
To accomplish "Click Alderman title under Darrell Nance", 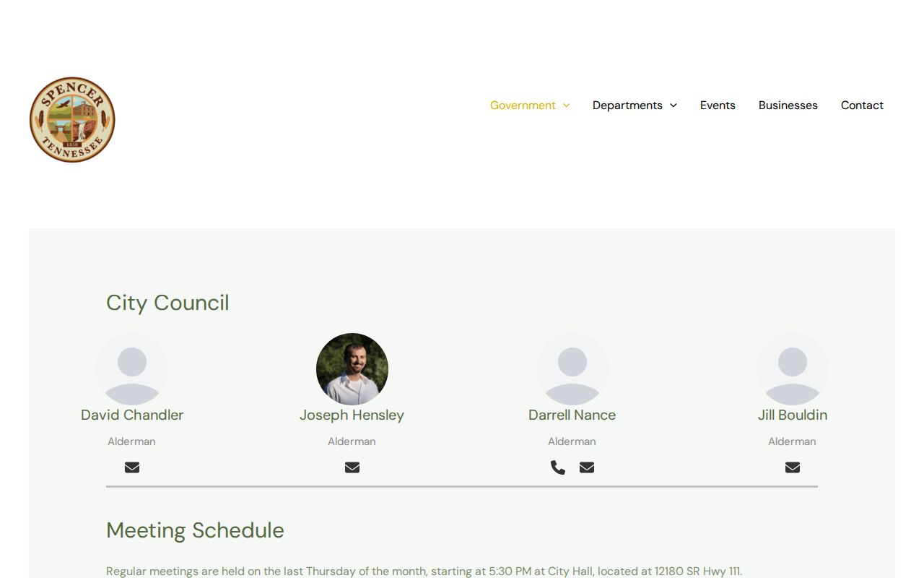I will tap(572, 441).
